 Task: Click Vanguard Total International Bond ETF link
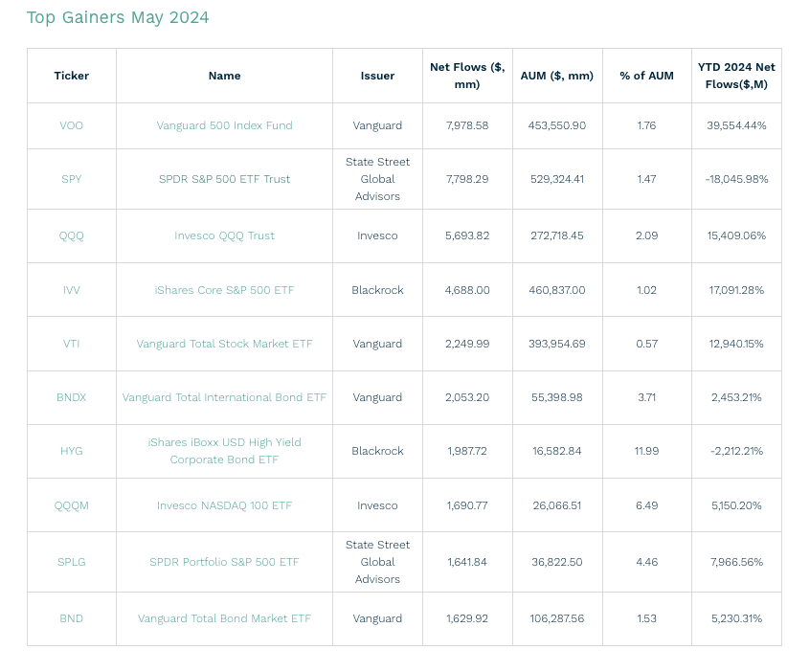pos(224,397)
